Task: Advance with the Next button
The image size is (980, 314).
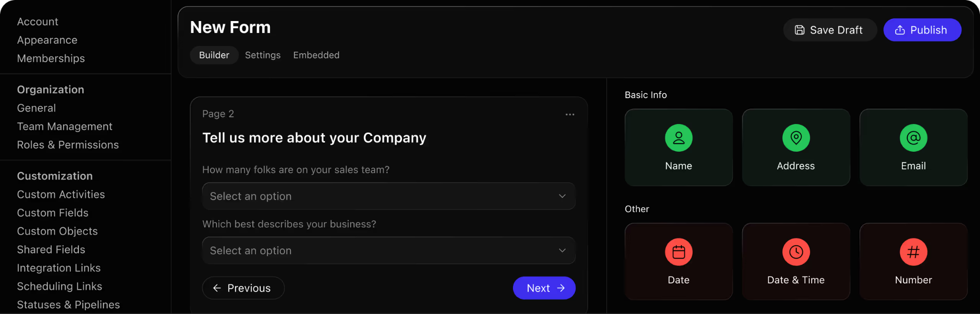Action: [x=544, y=288]
